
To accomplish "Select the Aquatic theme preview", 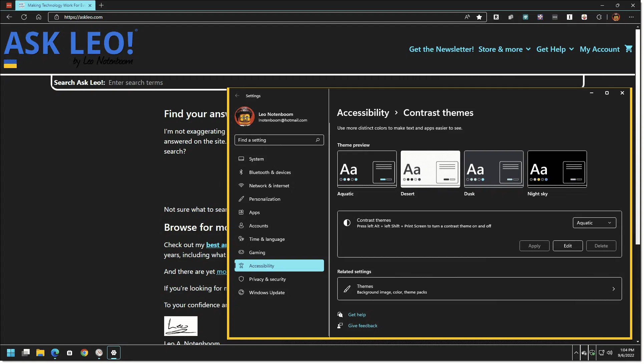I will click(x=367, y=169).
